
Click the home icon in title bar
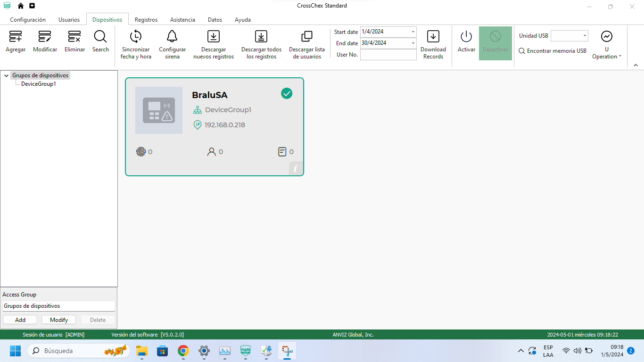[x=20, y=6]
